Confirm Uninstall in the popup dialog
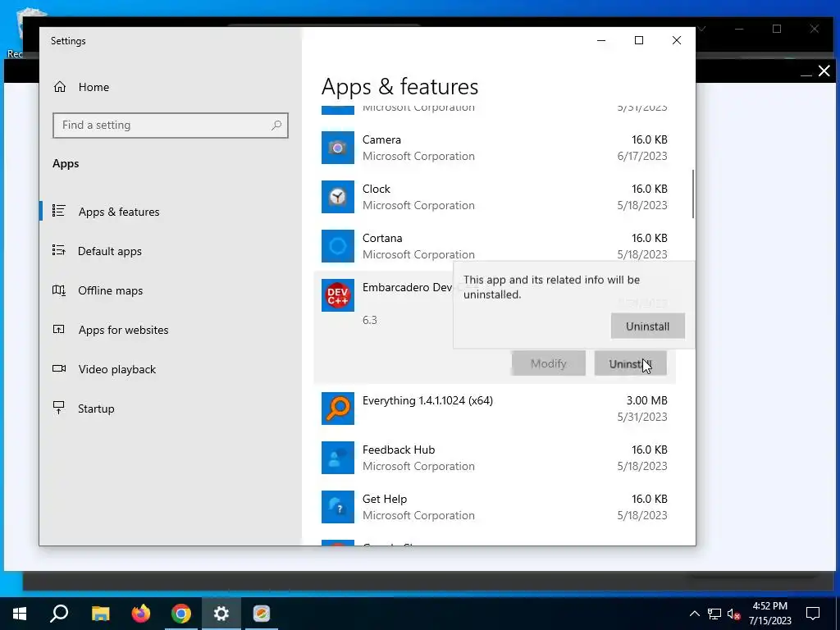 (648, 326)
